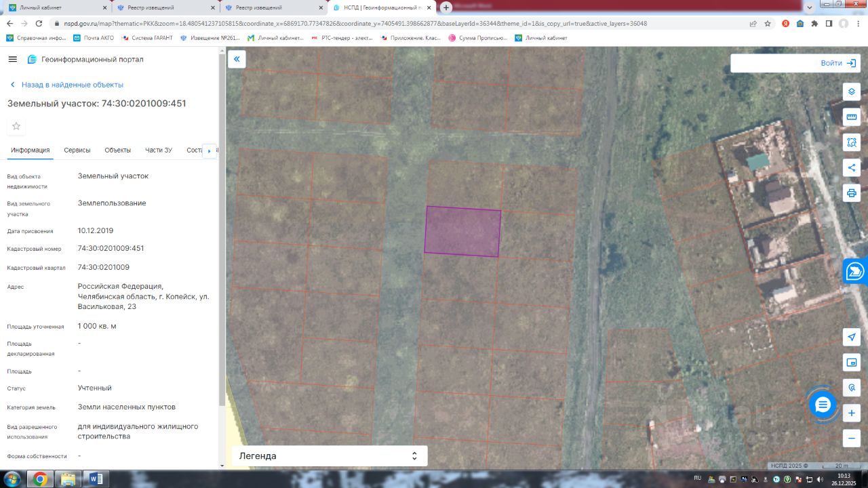Click cadastral quarter value 74:30:0201009
The height and width of the screenshot is (488, 868).
104,267
